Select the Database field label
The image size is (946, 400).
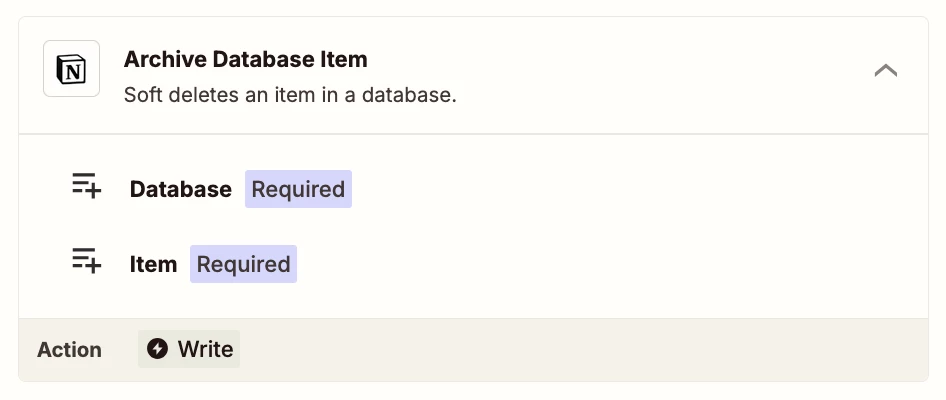[x=180, y=189]
